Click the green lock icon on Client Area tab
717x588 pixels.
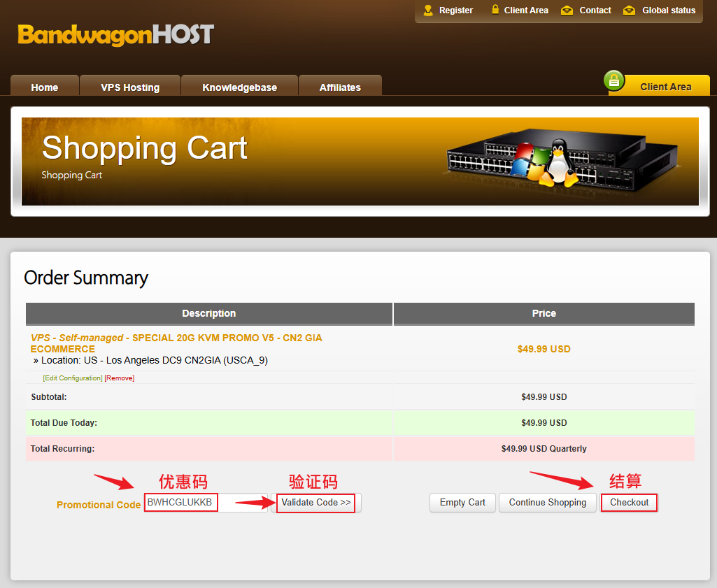tap(613, 80)
